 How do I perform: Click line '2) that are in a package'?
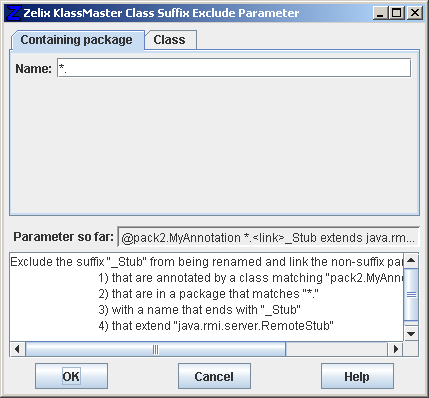coord(208,294)
